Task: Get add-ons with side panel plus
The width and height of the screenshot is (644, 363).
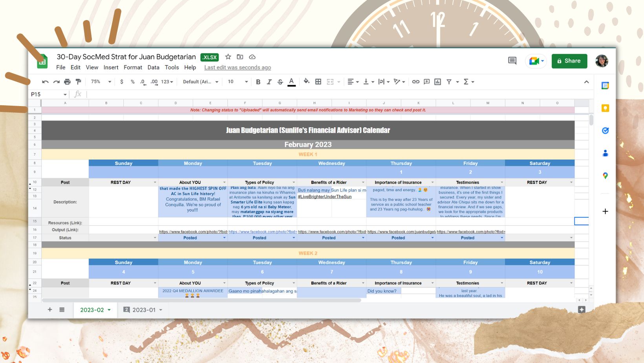Action: tap(605, 211)
